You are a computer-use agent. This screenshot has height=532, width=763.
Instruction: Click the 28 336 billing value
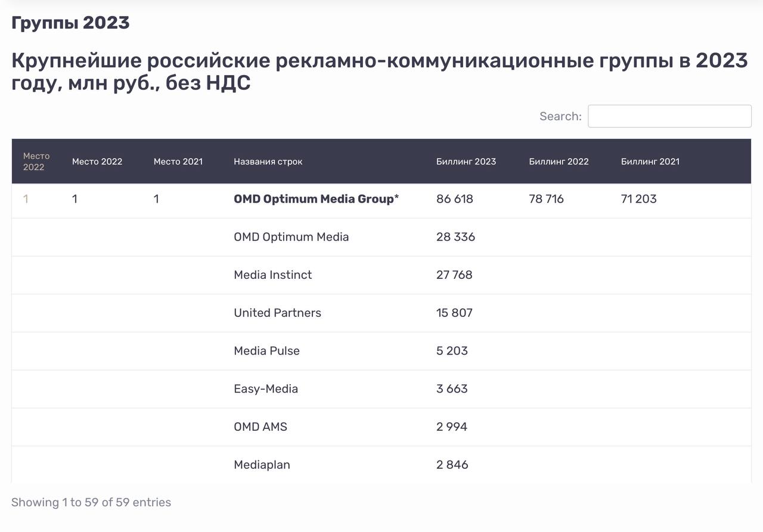point(455,237)
